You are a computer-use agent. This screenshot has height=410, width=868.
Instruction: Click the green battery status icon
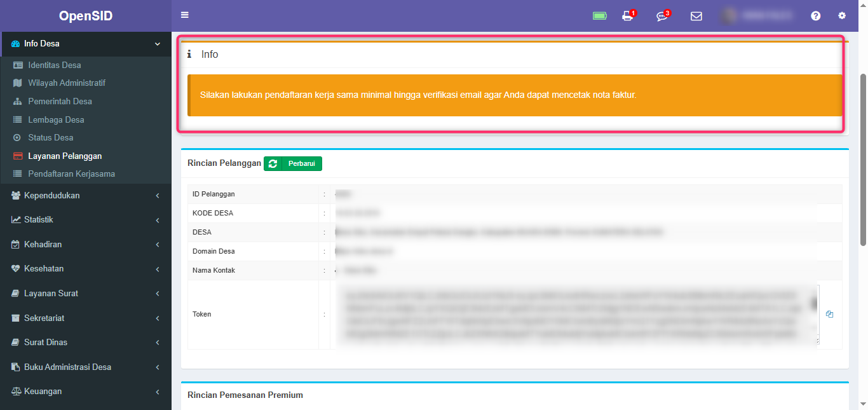click(x=600, y=16)
